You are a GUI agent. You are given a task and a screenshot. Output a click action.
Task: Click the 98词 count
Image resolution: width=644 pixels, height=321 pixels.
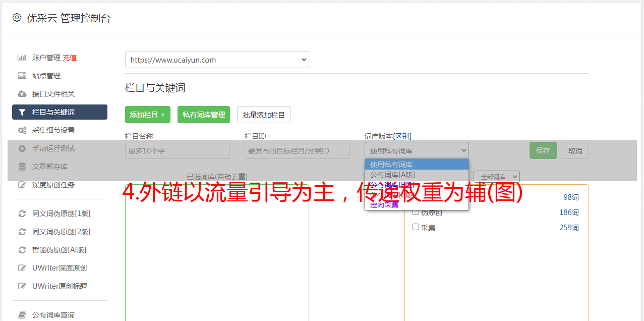[571, 197]
